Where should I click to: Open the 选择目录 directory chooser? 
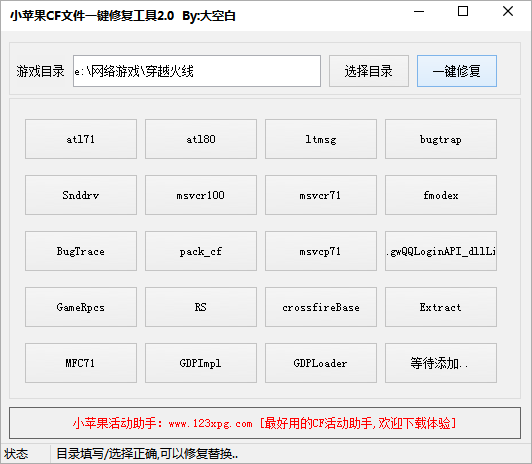[x=369, y=71]
